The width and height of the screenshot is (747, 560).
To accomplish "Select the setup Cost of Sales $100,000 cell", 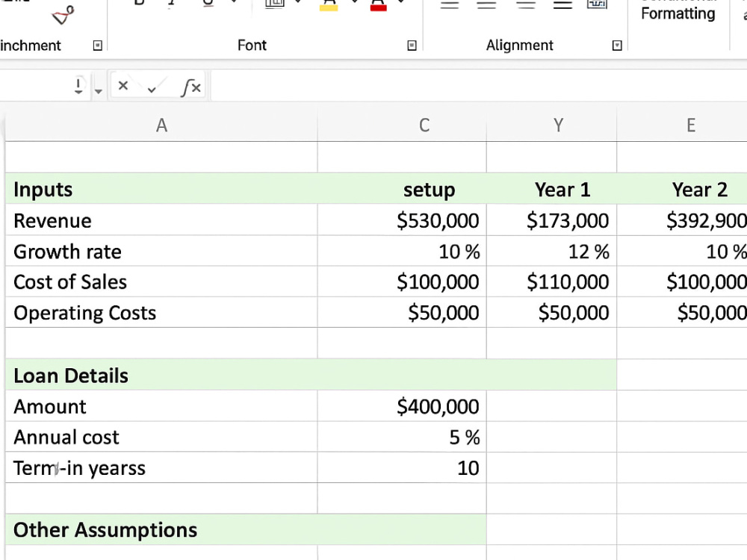I will pos(402,281).
